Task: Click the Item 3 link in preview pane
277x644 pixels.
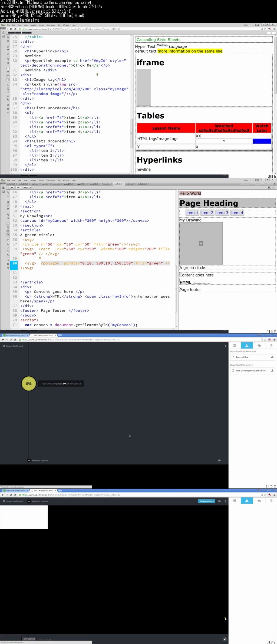Action: click(x=222, y=213)
